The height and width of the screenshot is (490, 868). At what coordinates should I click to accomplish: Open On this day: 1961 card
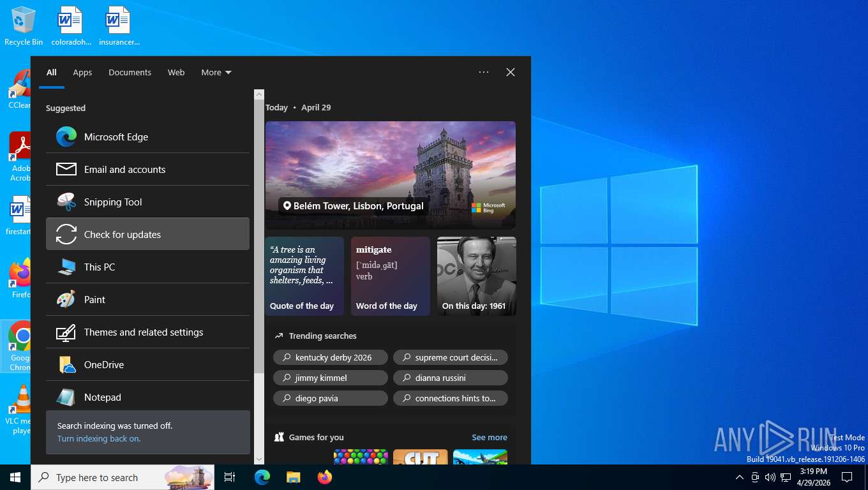477,276
